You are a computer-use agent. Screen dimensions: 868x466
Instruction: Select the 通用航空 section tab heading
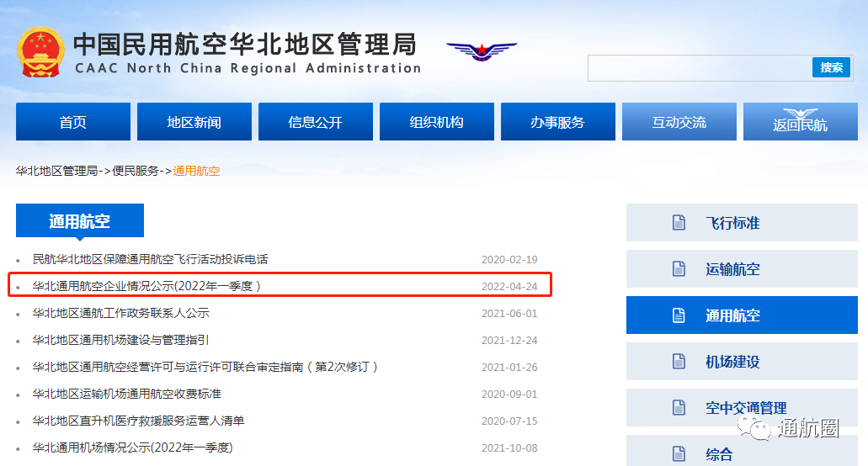[x=79, y=221]
